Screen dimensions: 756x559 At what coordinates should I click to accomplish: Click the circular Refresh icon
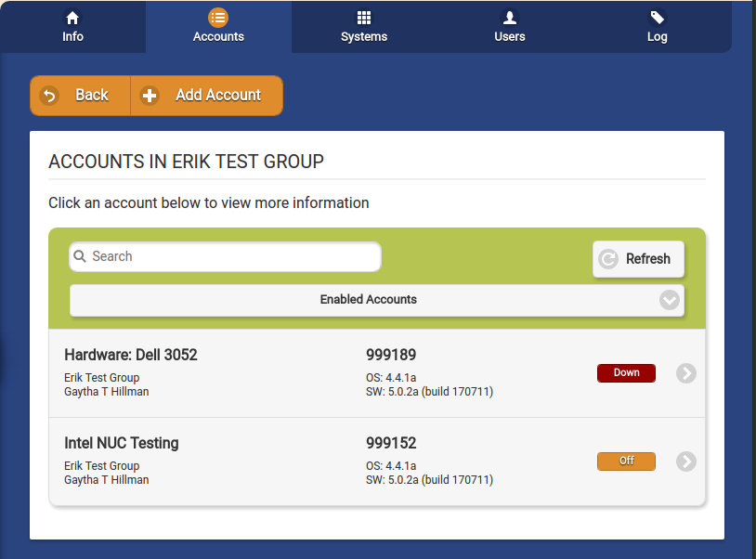click(608, 259)
